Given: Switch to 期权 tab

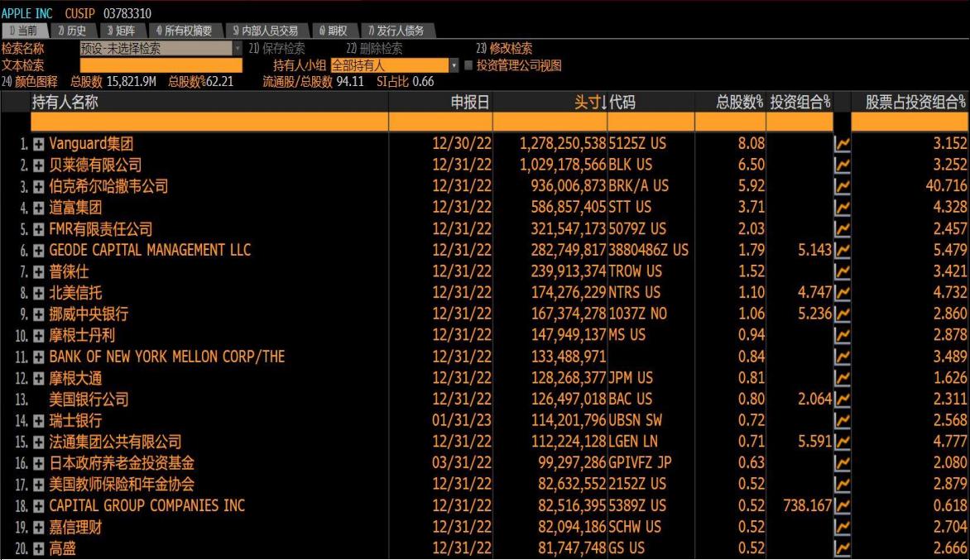Looking at the screenshot, I should coord(334,31).
